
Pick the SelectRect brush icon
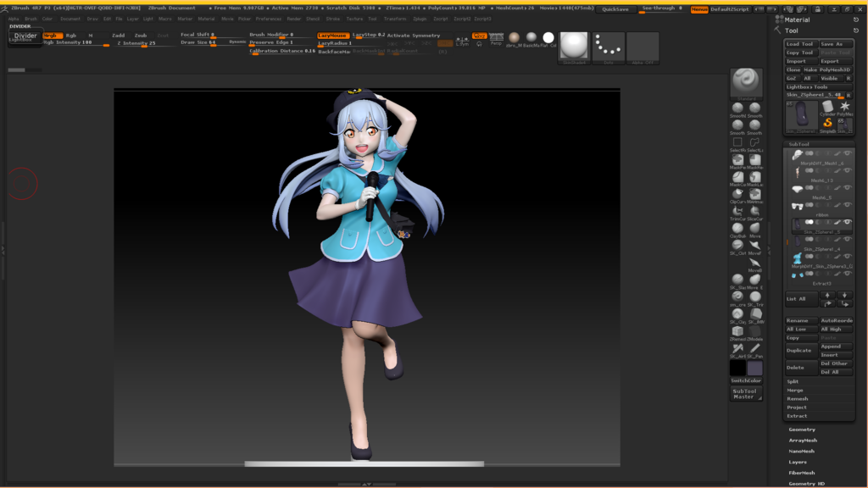737,142
